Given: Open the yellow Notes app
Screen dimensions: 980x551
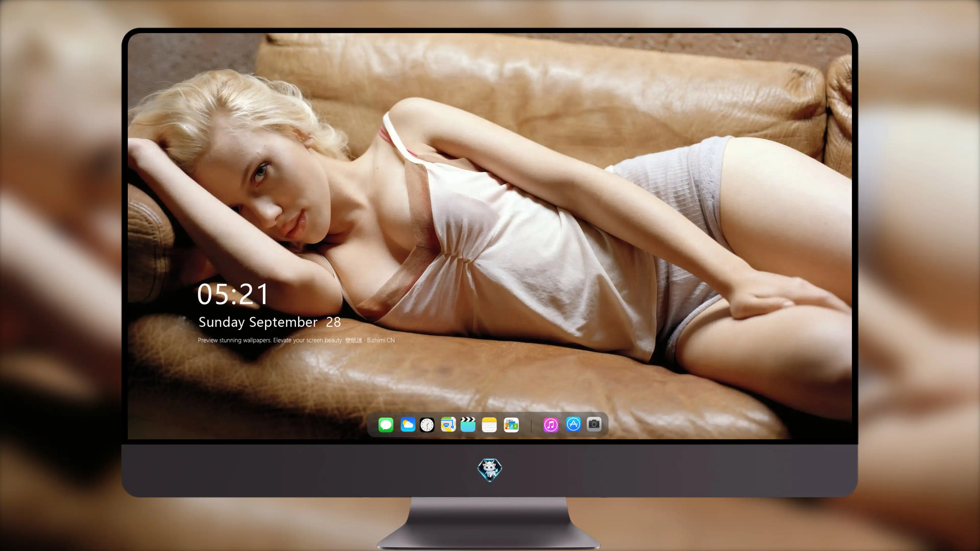Looking at the screenshot, I should pos(489,425).
